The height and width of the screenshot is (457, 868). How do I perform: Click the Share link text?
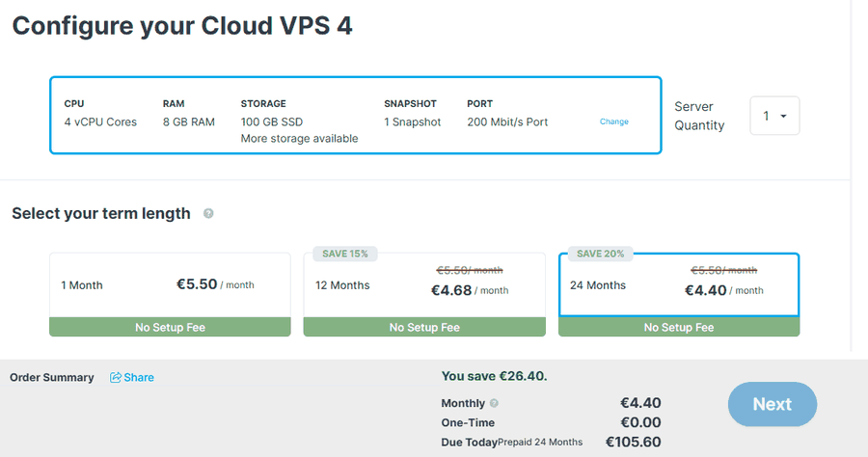coord(139,377)
